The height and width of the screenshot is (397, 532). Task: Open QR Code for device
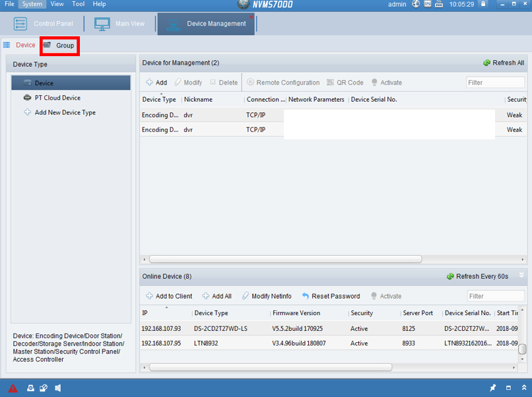pyautogui.click(x=345, y=83)
